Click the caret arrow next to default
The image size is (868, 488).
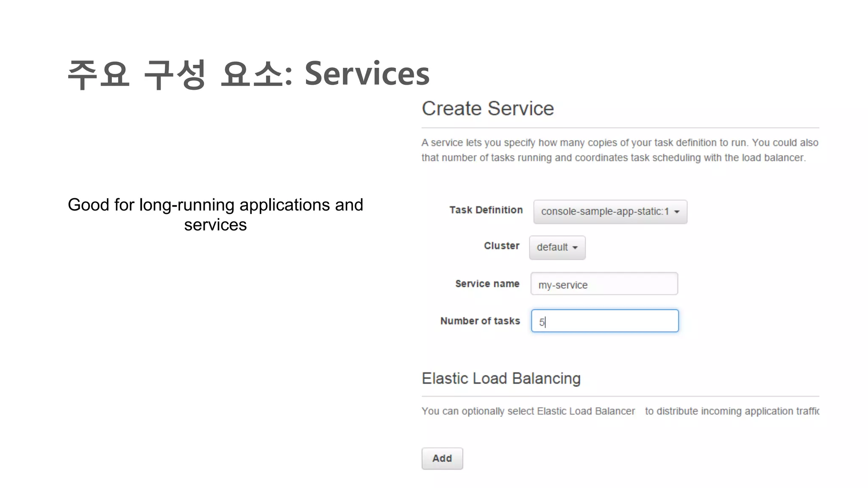(575, 248)
